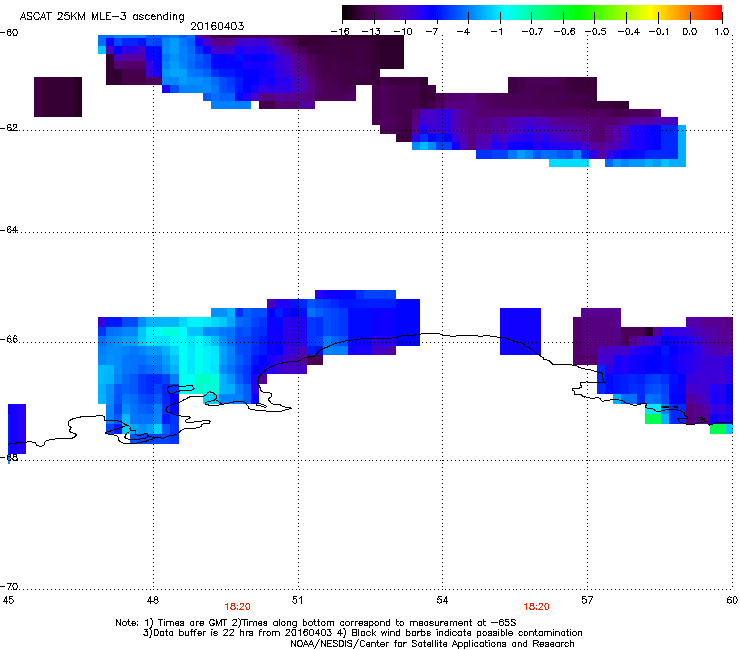
Task: Click the color bar label "-10"
Action: (x=403, y=32)
